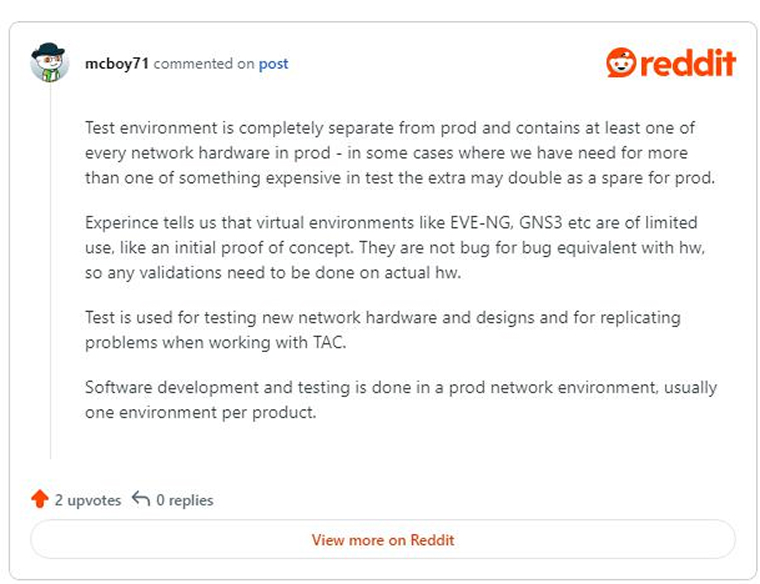Click the "0 replies" label

[x=185, y=500]
